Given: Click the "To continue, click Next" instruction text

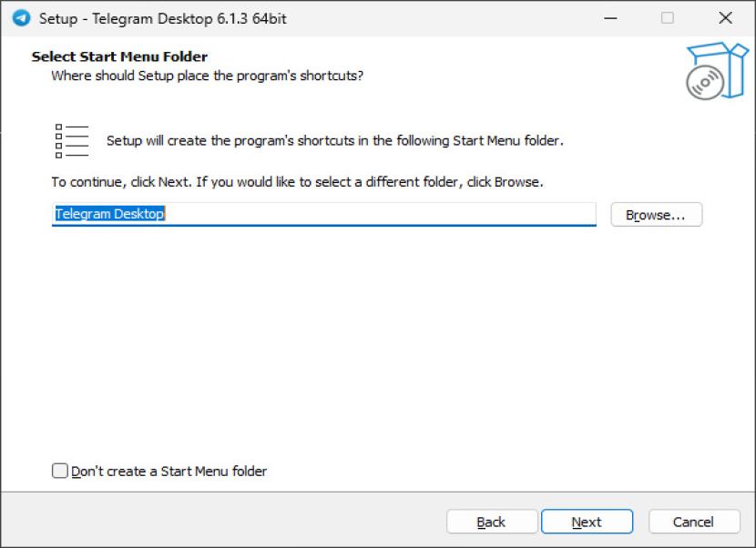Looking at the screenshot, I should click(x=297, y=182).
